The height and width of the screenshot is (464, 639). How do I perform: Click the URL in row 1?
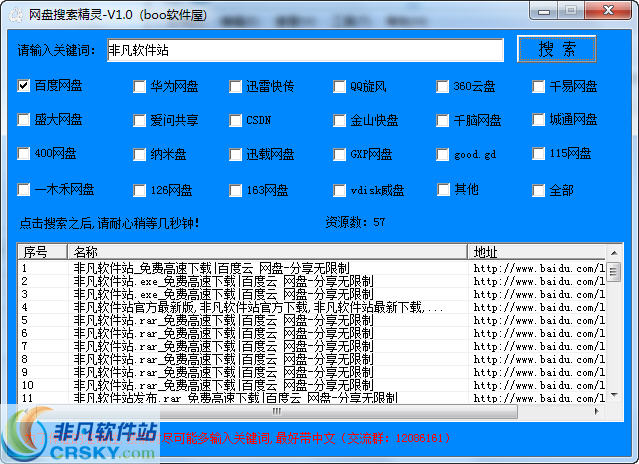pyautogui.click(x=539, y=268)
